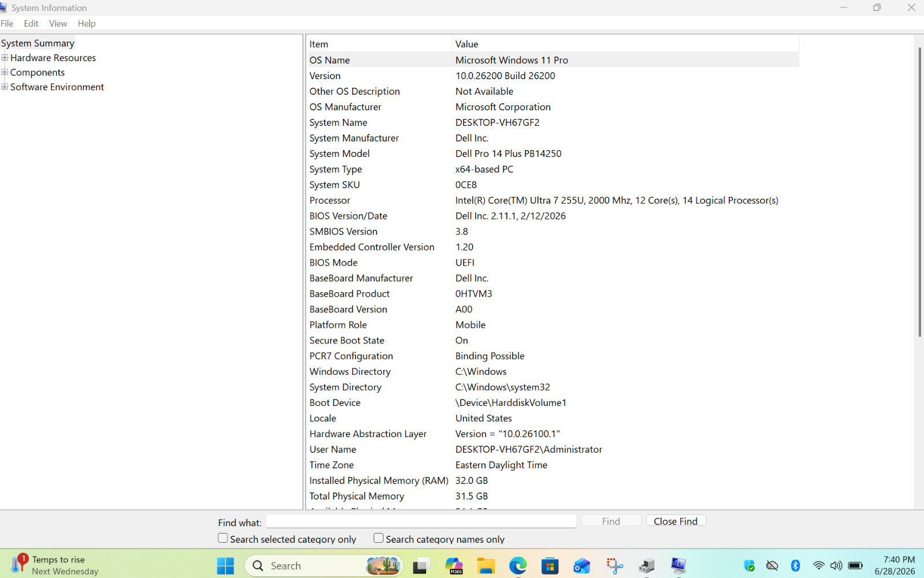Open the File menu
This screenshot has width=924, height=578.
click(7, 24)
